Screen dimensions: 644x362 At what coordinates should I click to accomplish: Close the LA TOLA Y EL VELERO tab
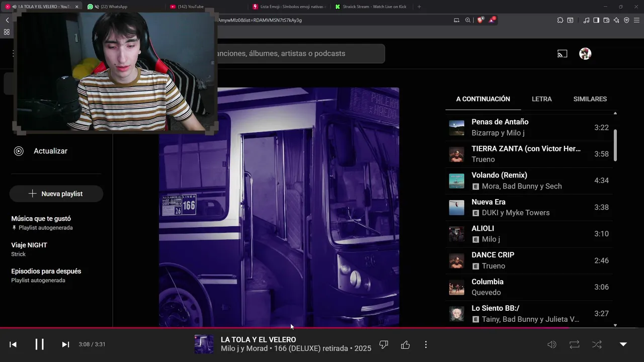pyautogui.click(x=77, y=7)
